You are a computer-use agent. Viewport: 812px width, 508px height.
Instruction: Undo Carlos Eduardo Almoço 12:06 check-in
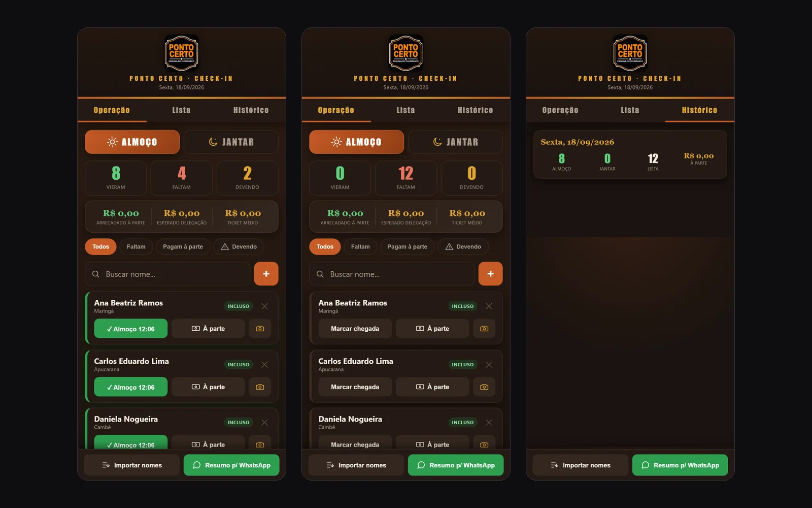[131, 387]
